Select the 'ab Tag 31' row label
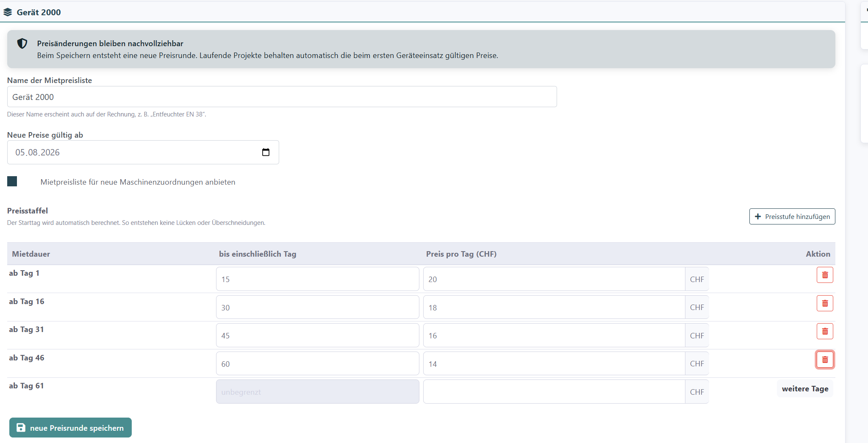868x443 pixels. (26, 329)
